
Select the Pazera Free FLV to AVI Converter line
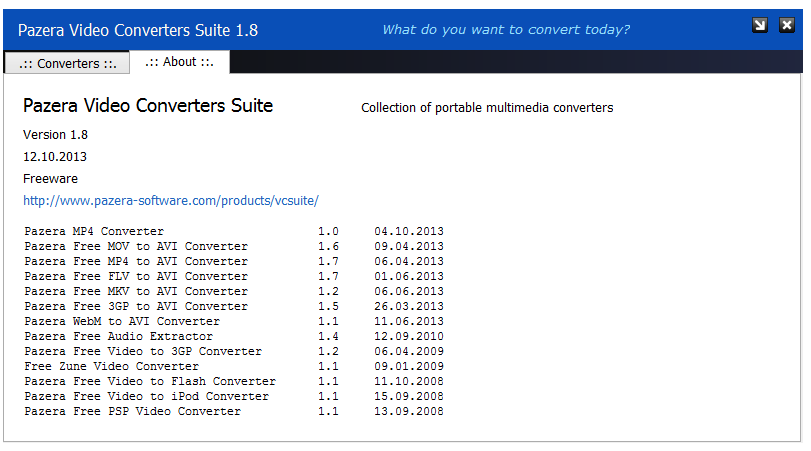[136, 277]
